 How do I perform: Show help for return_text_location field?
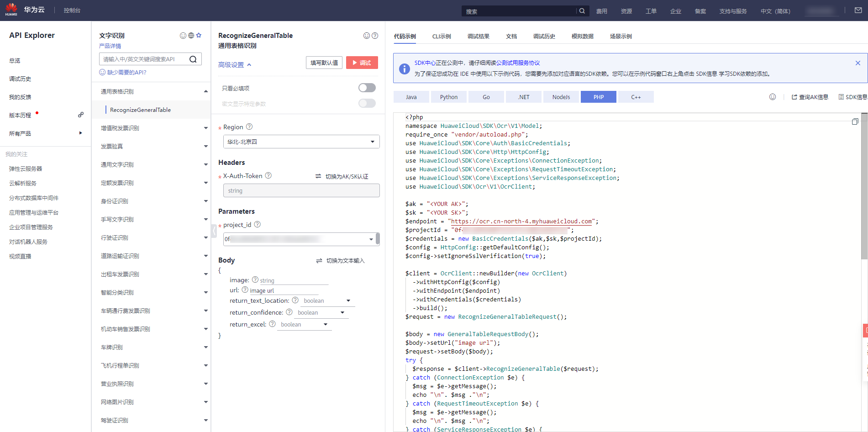click(295, 300)
